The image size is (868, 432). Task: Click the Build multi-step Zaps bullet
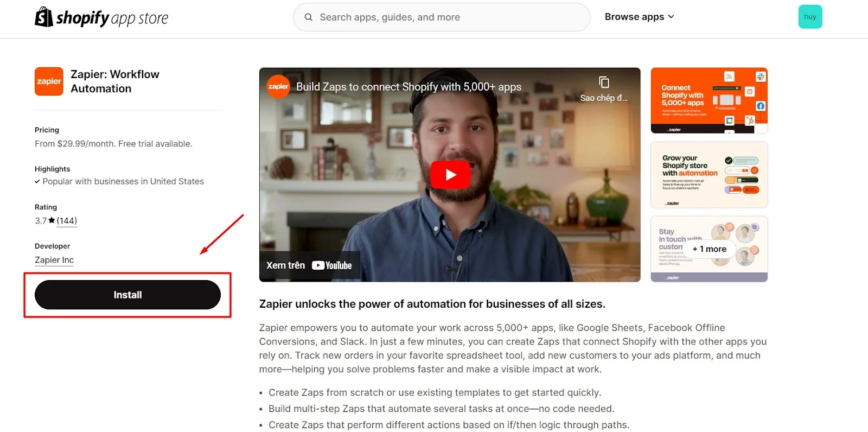point(441,409)
